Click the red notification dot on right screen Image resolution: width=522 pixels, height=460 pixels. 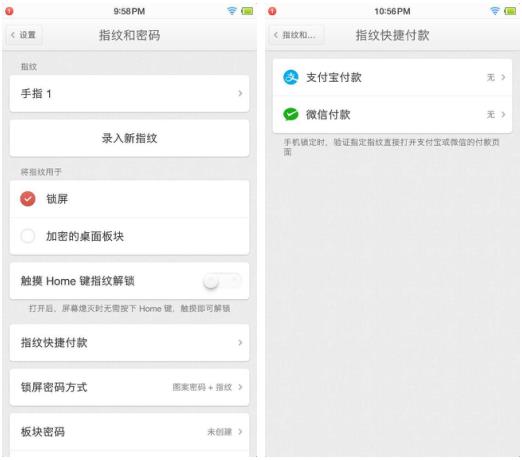272,11
